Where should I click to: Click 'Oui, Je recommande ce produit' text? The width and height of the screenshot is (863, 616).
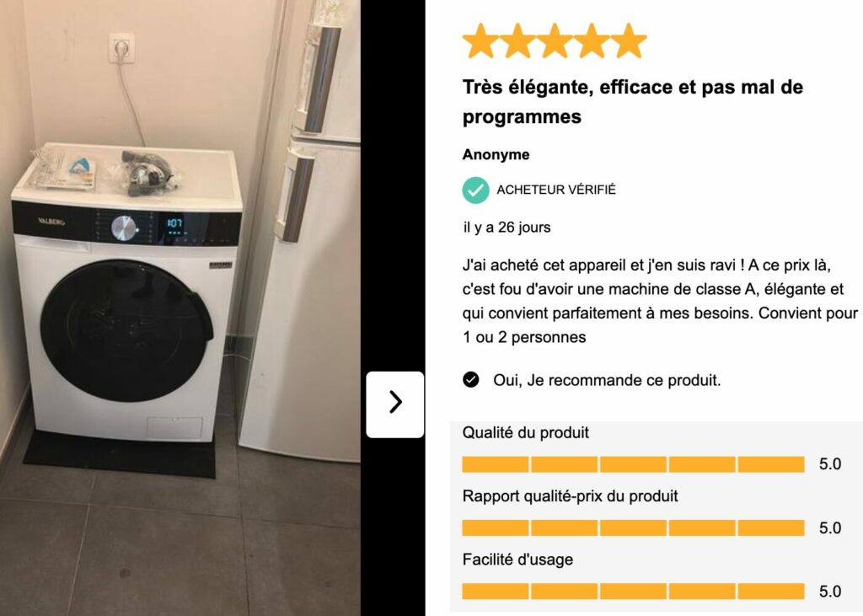(607, 380)
